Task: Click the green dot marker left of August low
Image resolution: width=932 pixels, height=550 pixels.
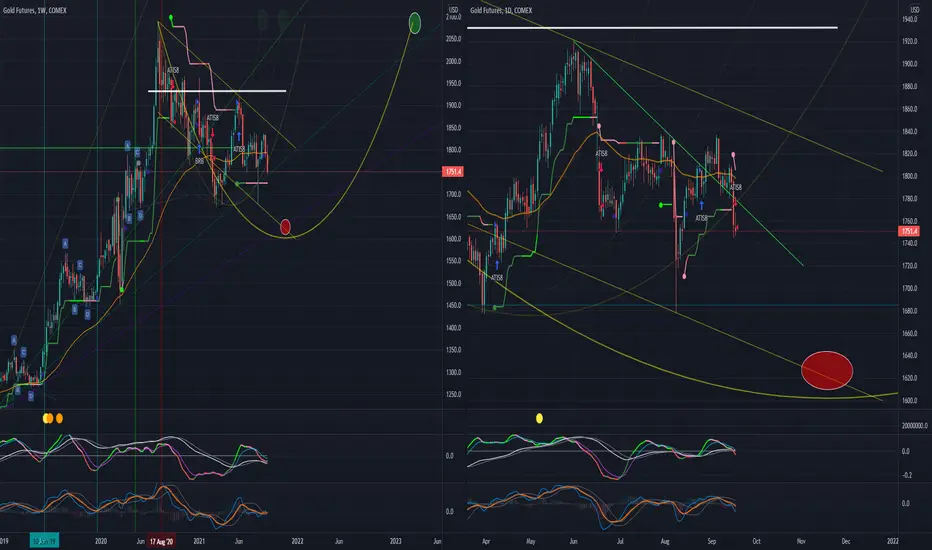Action: [661, 205]
